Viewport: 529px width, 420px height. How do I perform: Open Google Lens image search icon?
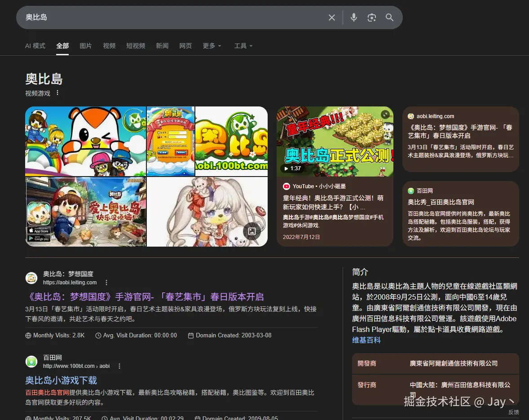[372, 18]
